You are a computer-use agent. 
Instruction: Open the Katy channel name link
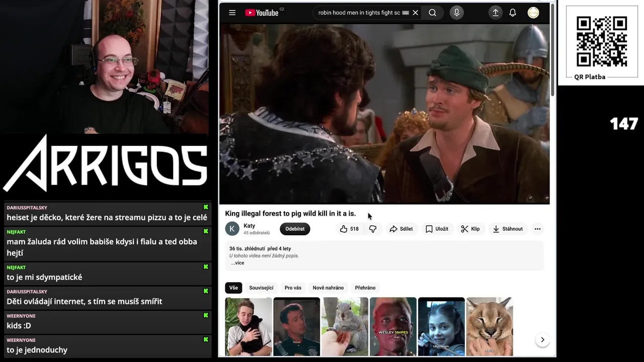coord(249,226)
